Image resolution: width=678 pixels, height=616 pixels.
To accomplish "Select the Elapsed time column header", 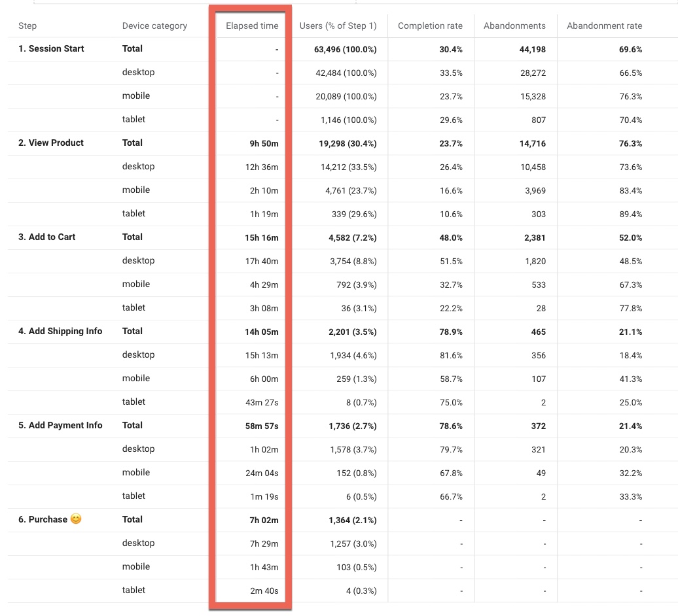I will [252, 26].
